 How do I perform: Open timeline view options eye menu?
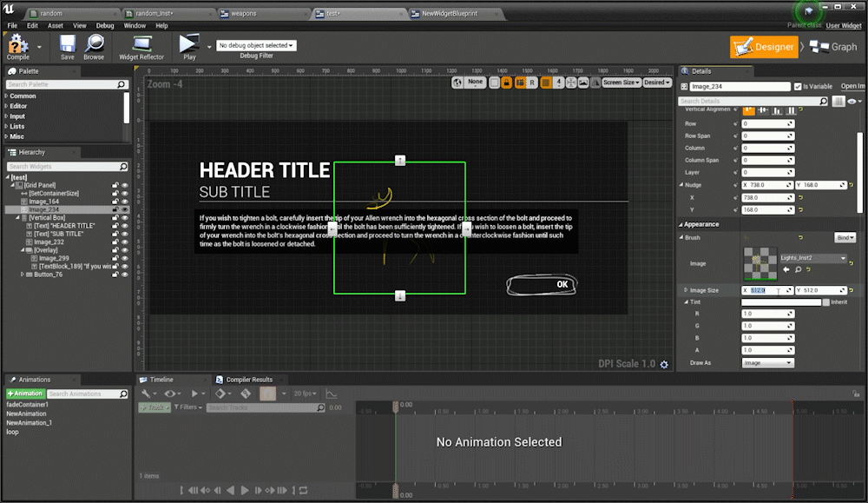pyautogui.click(x=172, y=394)
